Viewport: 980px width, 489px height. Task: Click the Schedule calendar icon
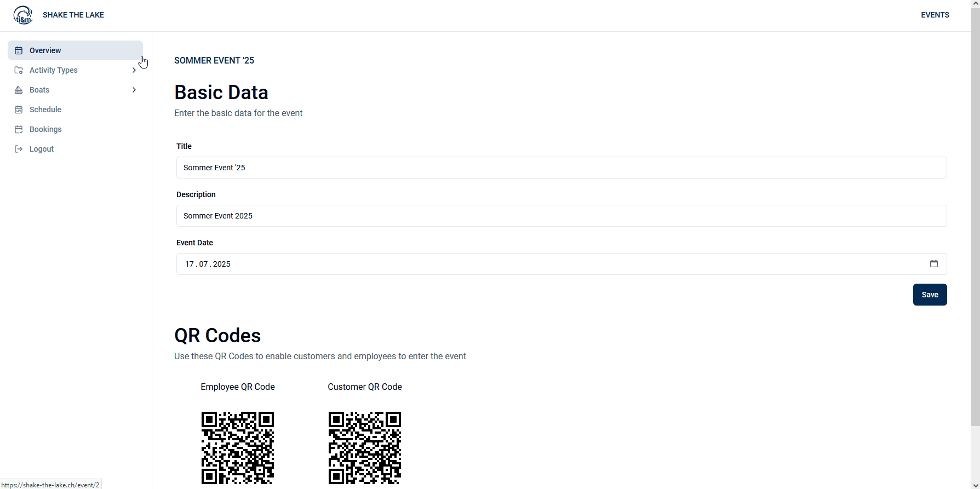click(19, 110)
